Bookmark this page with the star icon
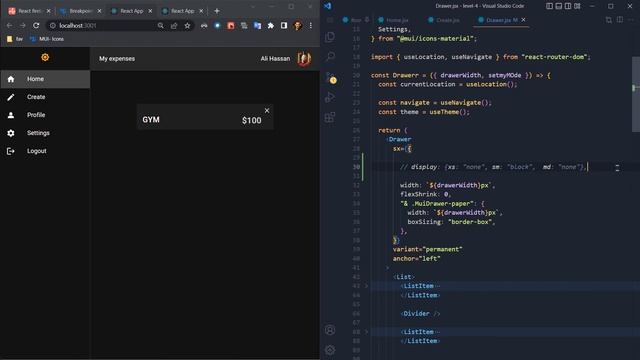This screenshot has width=640, height=360. [187, 25]
